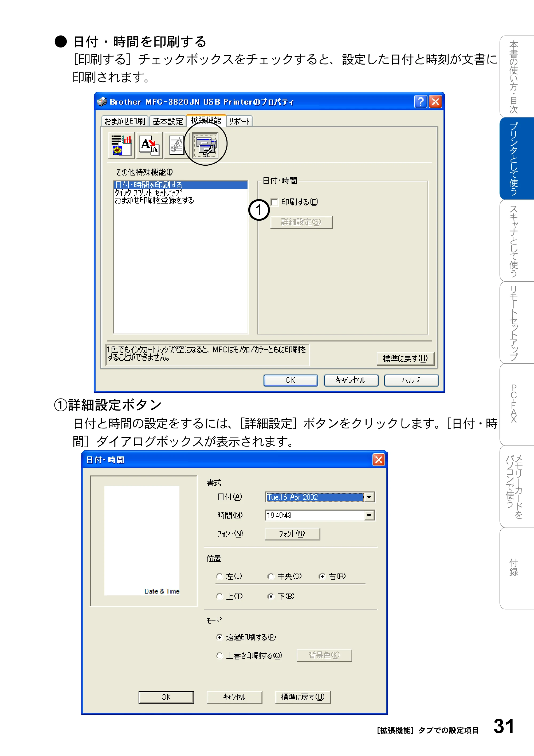
Task: Close the 日付・時間 dialog
Action: coord(379,460)
